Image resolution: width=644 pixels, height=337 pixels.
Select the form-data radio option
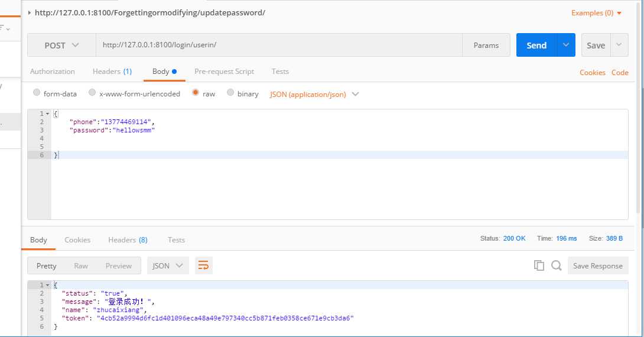point(37,93)
